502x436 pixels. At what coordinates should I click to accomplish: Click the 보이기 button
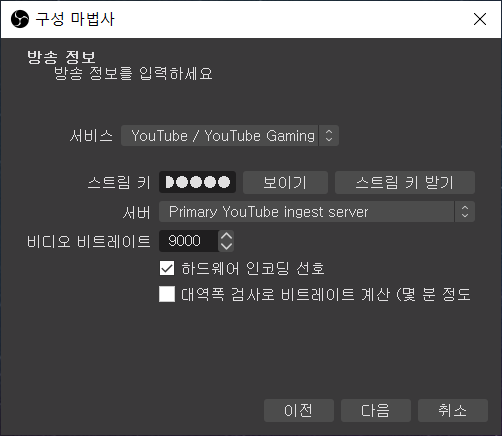(x=285, y=182)
